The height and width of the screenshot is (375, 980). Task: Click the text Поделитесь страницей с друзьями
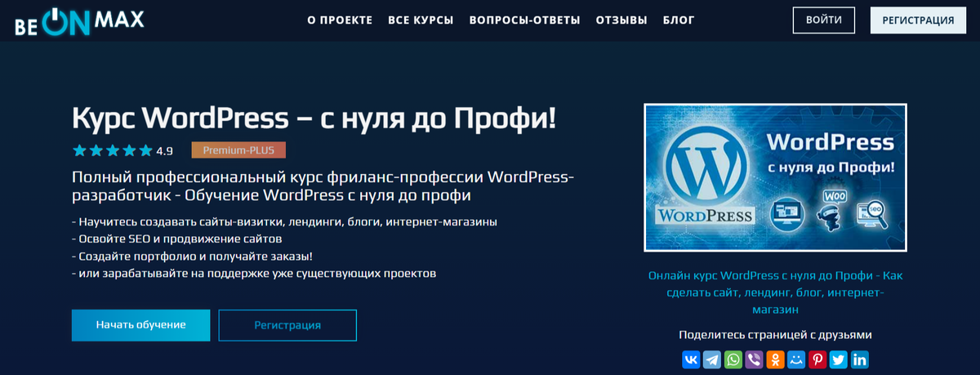[x=775, y=335]
